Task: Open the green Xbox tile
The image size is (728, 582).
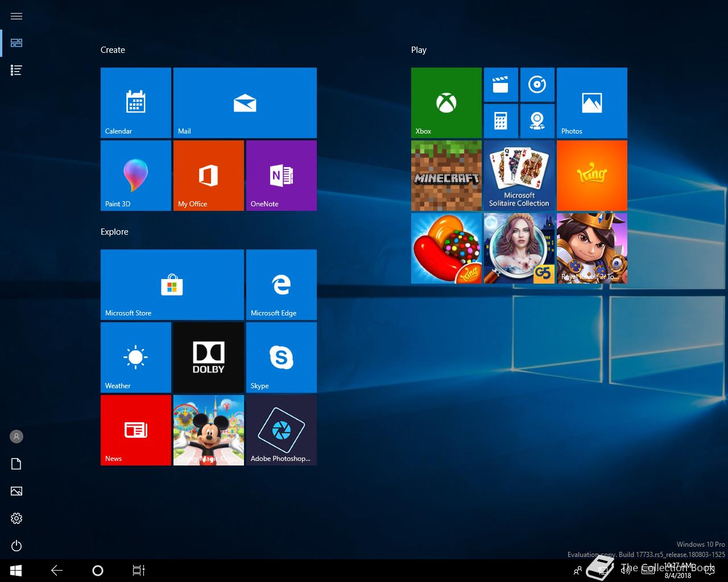Action: (446, 103)
